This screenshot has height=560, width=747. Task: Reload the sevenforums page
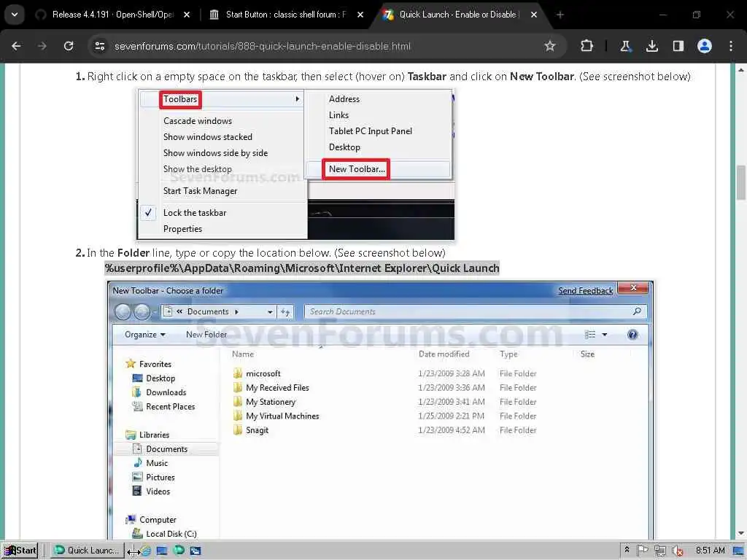[69, 46]
